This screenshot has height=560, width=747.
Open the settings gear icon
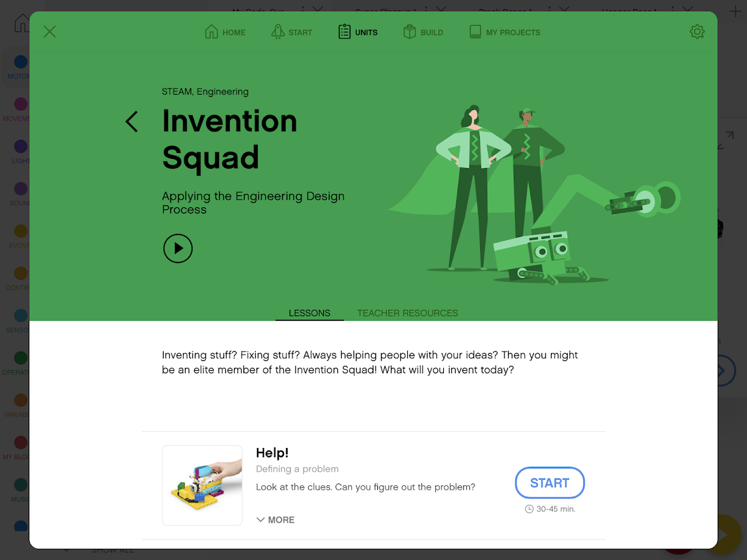[x=697, y=32]
